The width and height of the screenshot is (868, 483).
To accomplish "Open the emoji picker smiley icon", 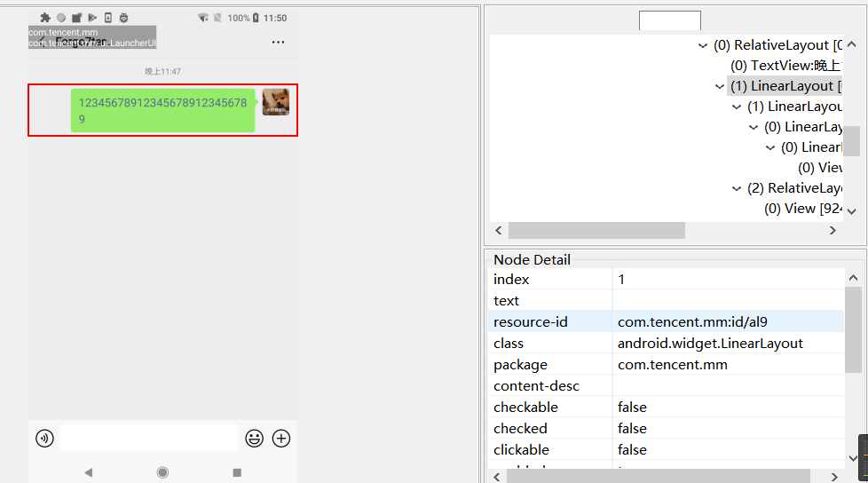I will 254,439.
